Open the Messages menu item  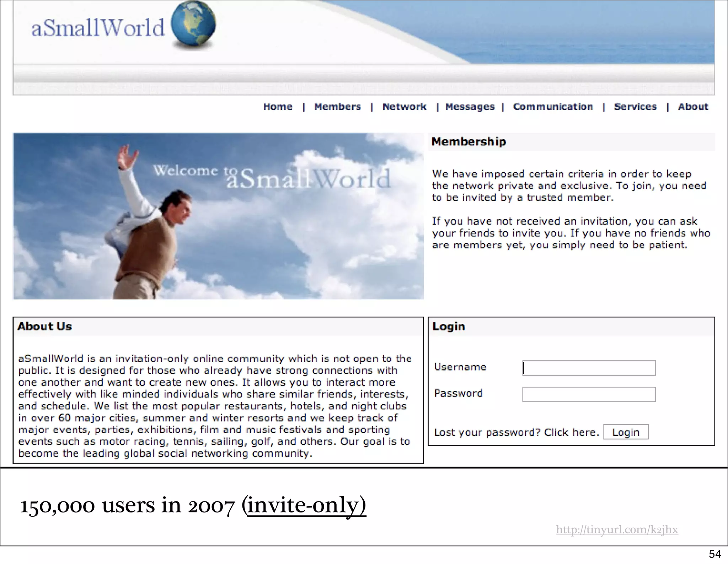(470, 107)
